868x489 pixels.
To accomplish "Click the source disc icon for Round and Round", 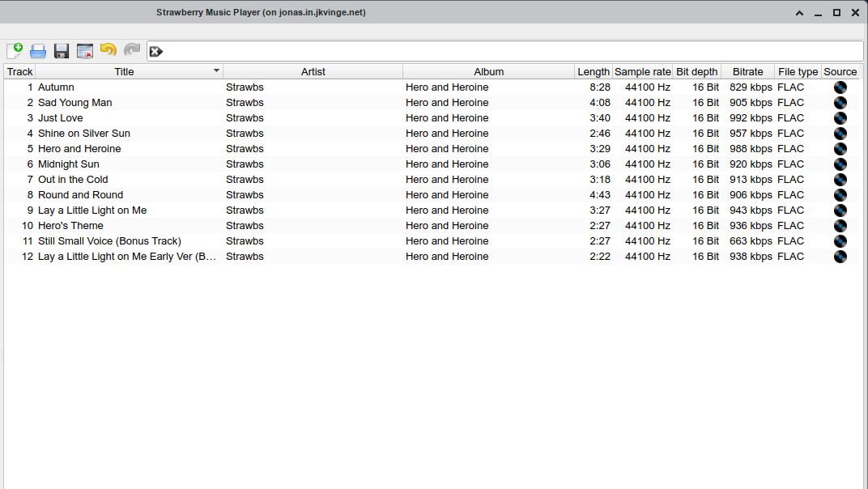I will pos(840,195).
